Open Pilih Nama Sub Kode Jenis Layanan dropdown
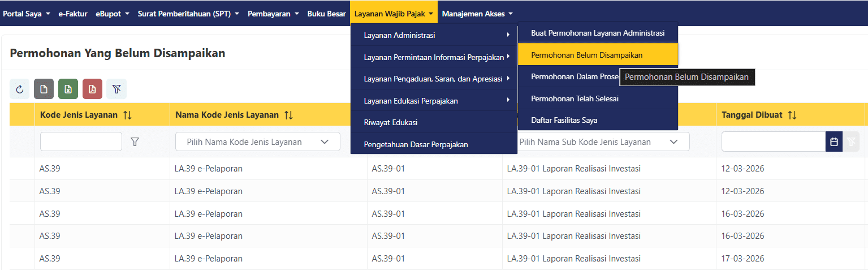The image size is (868, 270). [x=599, y=142]
